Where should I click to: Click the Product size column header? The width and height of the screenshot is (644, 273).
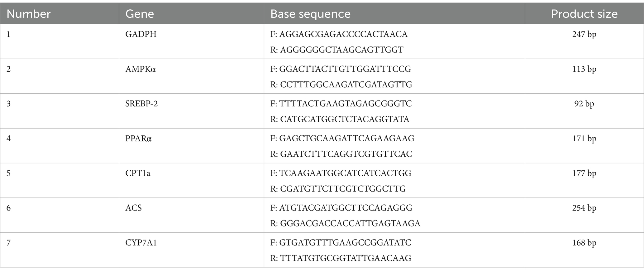coord(584,14)
